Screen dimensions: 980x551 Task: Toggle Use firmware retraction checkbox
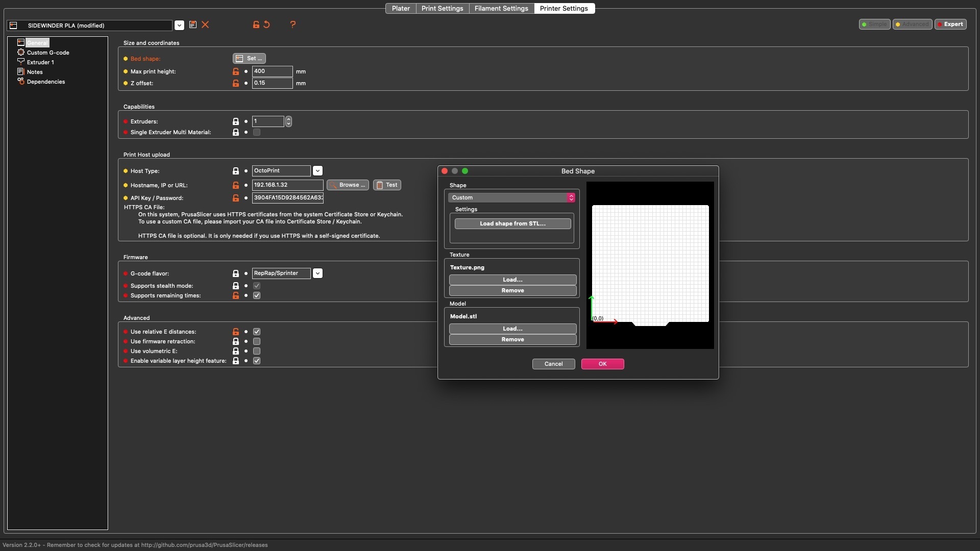pos(257,341)
